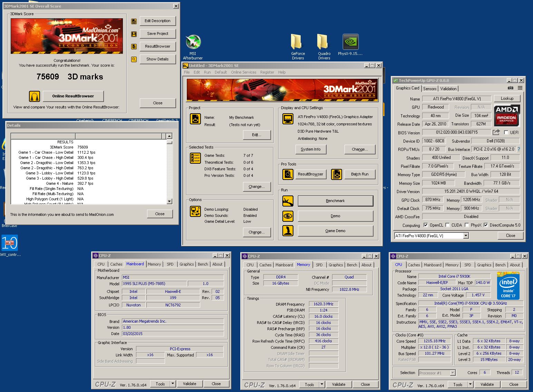Click Validate button in Mainboard CPU-Z
This screenshot has height=392, width=533.
tap(190, 384)
